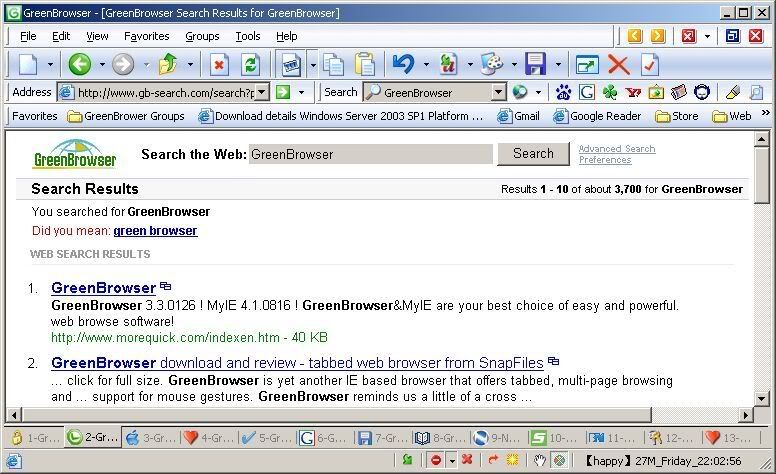Open the Groups menu
Viewport: 776px width, 474px height.
pyautogui.click(x=202, y=36)
